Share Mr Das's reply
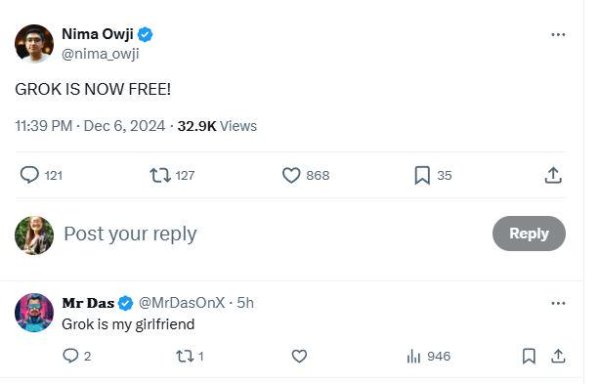 (558, 356)
